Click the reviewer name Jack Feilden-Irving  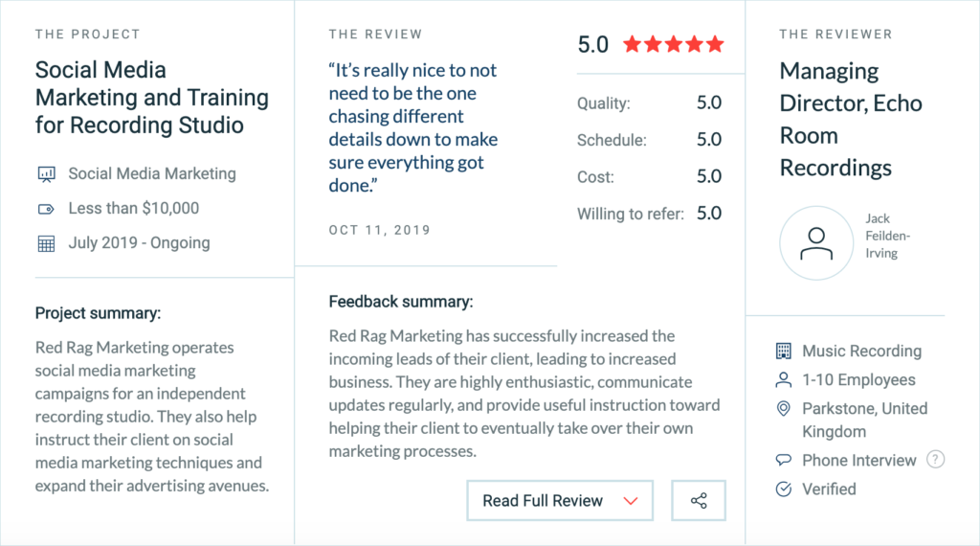[887, 236]
